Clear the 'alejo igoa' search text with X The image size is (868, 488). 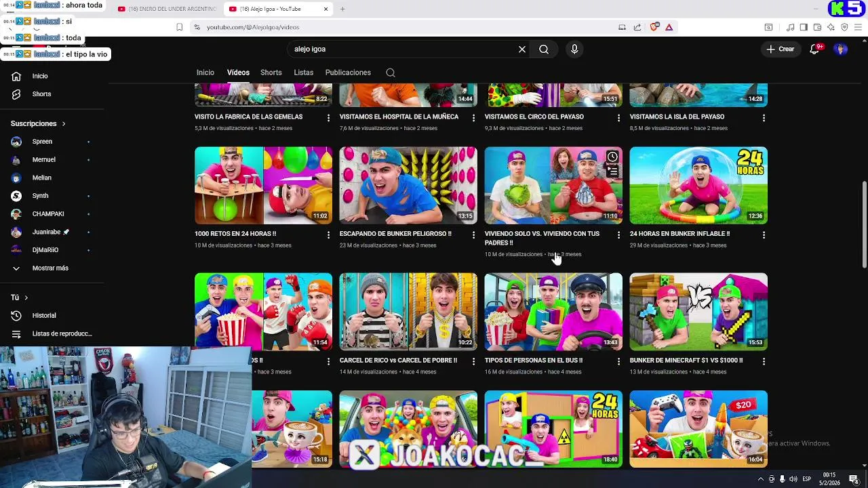tap(522, 49)
